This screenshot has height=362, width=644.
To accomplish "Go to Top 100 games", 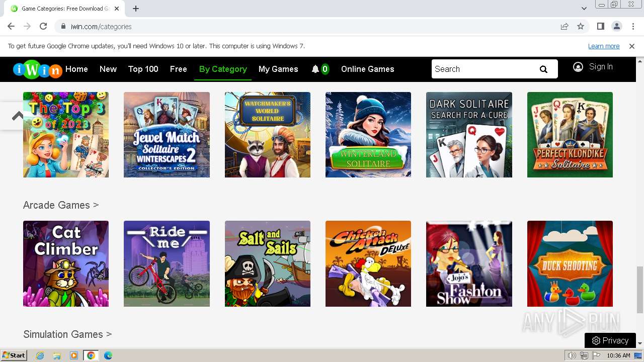I will tap(143, 69).
